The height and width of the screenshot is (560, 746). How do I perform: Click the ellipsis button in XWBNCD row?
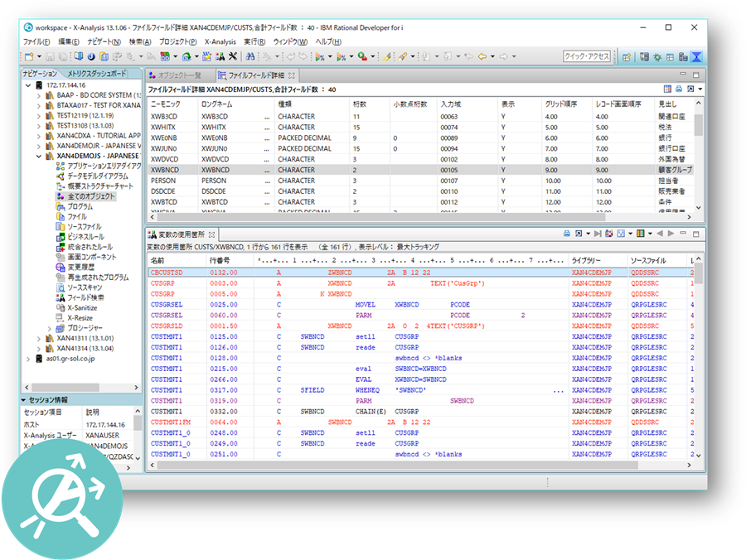(x=267, y=170)
